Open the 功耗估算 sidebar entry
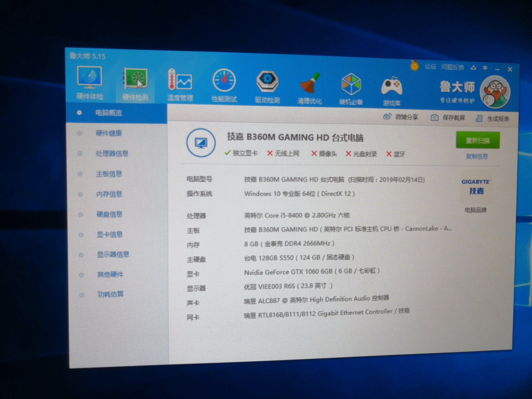The width and height of the screenshot is (532, 399). pos(110,294)
